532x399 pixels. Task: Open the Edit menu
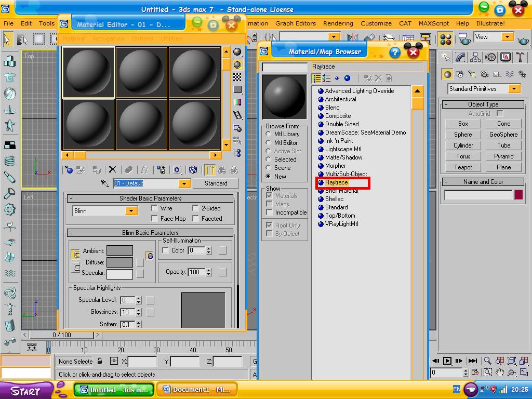point(26,23)
